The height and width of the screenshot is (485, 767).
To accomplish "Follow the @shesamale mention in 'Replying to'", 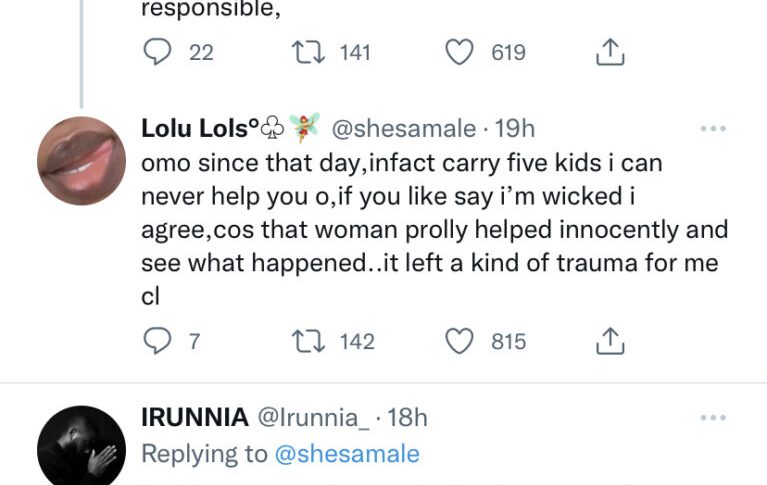I will [346, 454].
